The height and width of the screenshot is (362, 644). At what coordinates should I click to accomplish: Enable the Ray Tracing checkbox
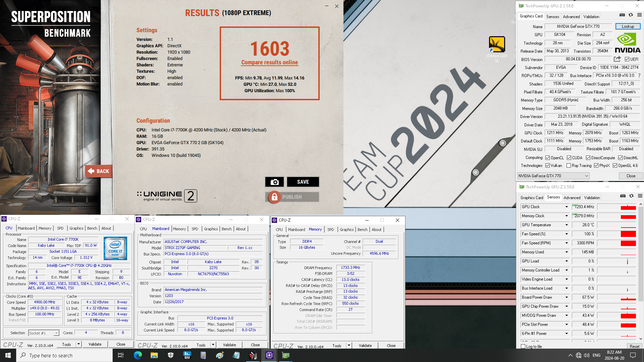click(569, 166)
